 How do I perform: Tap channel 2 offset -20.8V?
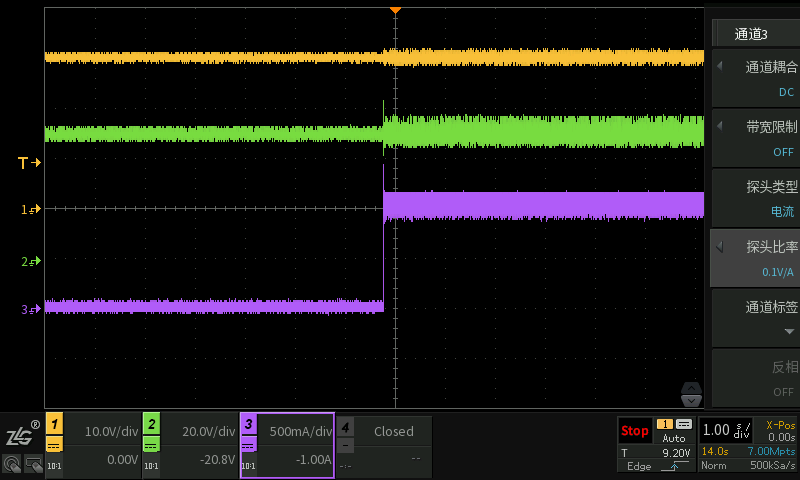coord(217,460)
